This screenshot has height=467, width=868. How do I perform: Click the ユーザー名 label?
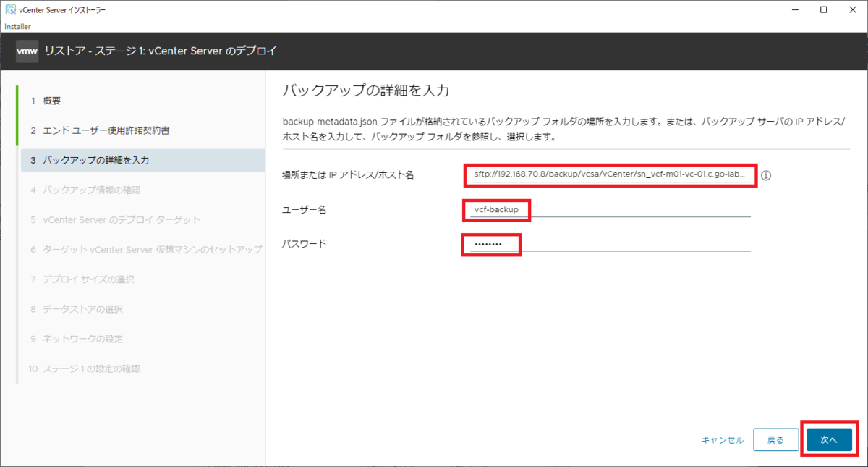(305, 209)
